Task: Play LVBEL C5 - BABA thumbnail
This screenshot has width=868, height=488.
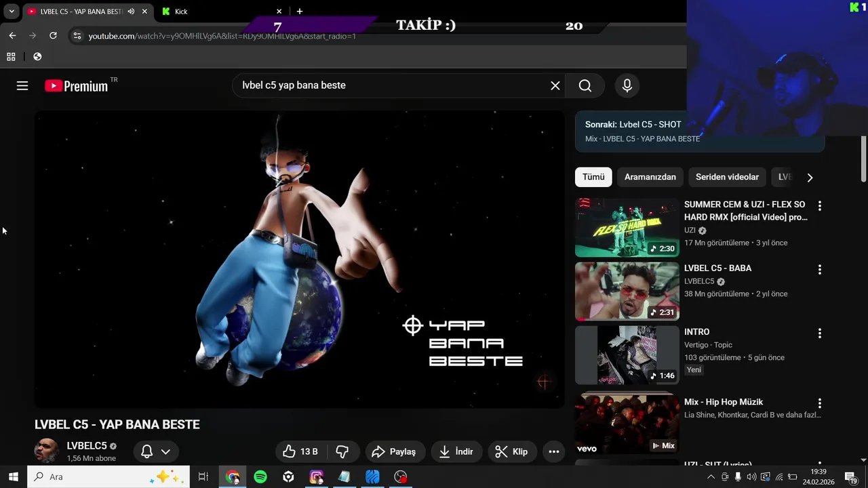Action: pyautogui.click(x=627, y=291)
